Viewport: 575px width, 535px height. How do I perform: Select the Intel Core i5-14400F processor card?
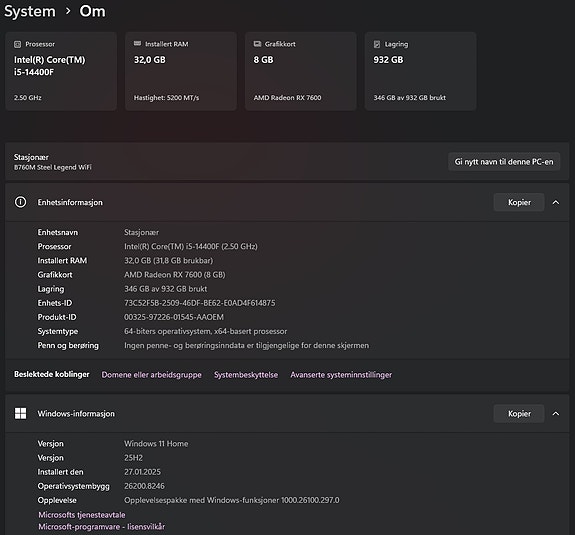tap(61, 71)
